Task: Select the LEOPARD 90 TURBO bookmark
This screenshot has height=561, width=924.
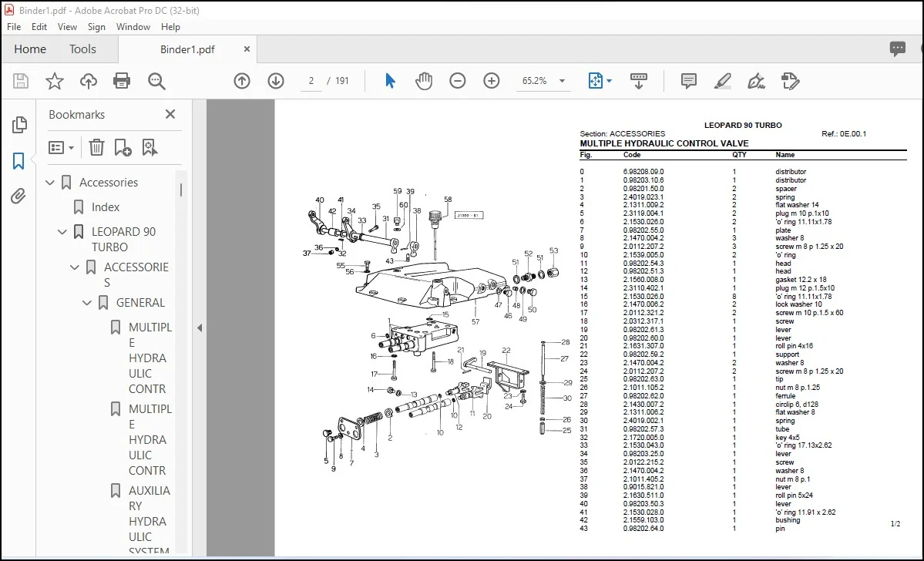Action: click(x=124, y=239)
